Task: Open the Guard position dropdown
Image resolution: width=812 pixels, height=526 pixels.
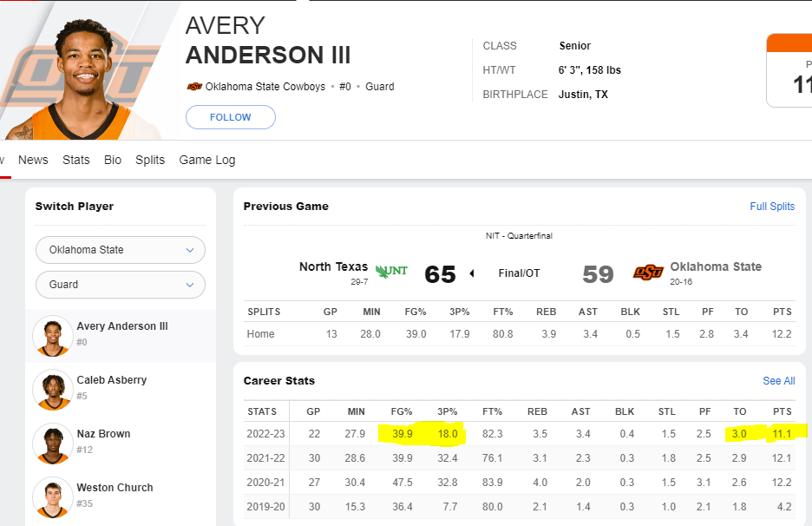Action: (121, 285)
